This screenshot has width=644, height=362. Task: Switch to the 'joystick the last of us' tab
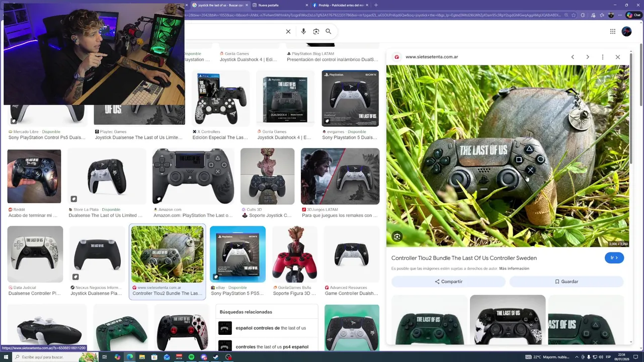point(220,5)
